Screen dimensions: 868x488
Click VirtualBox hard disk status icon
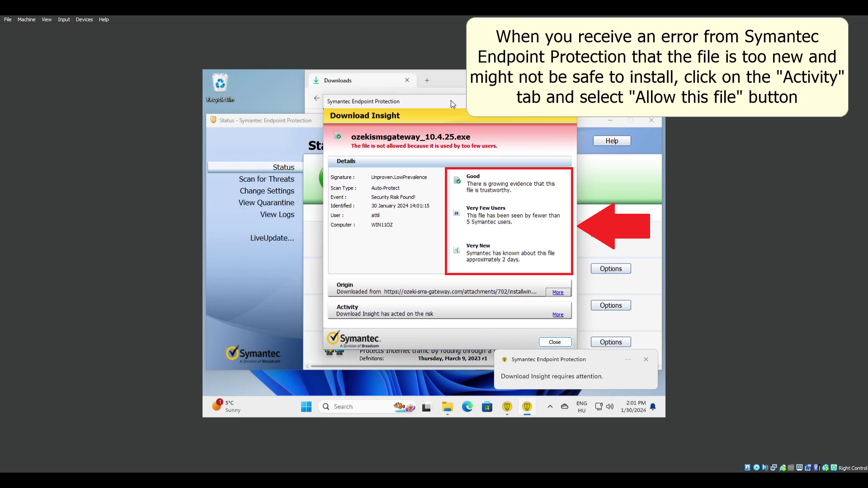[747, 468]
